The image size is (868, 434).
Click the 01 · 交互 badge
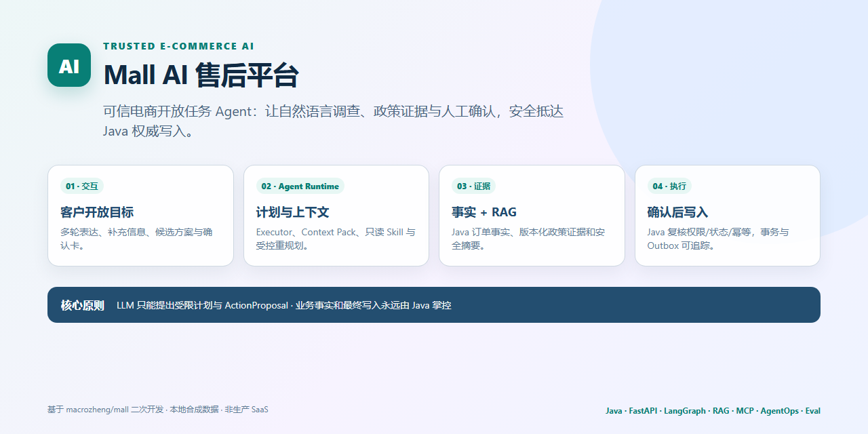pos(82,186)
